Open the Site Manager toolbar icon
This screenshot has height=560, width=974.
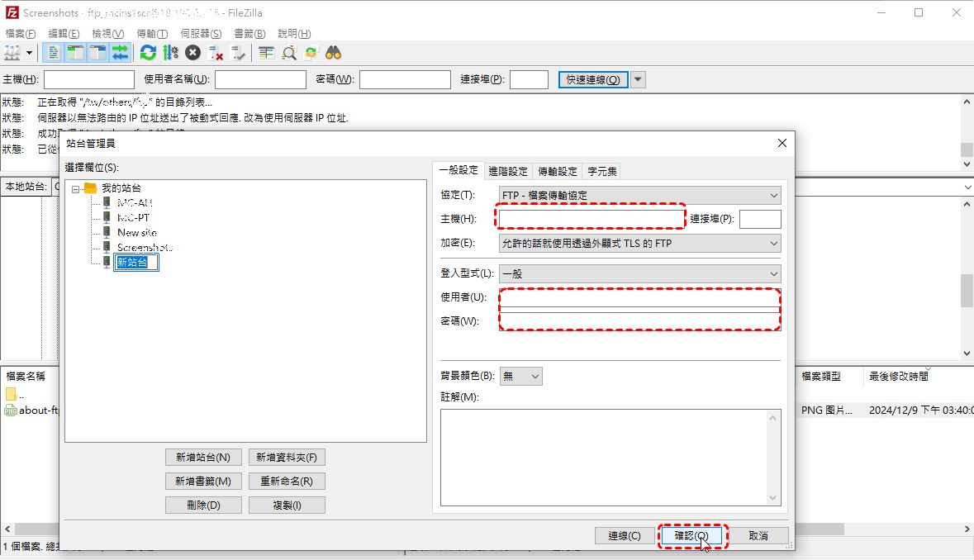(12, 53)
